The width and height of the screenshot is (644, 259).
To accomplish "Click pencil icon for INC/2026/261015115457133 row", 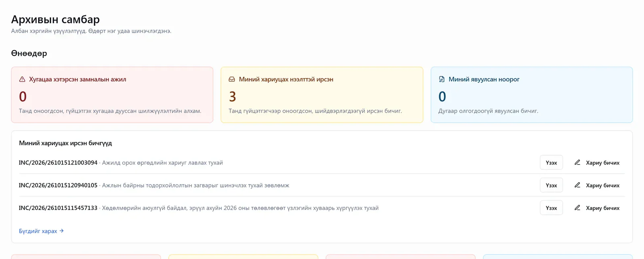I will pos(577,208).
